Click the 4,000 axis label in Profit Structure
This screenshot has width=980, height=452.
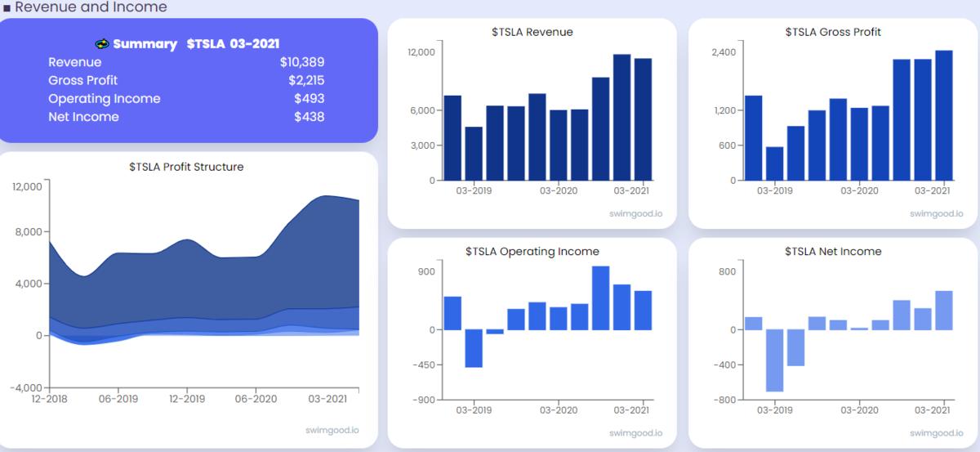pos(29,284)
